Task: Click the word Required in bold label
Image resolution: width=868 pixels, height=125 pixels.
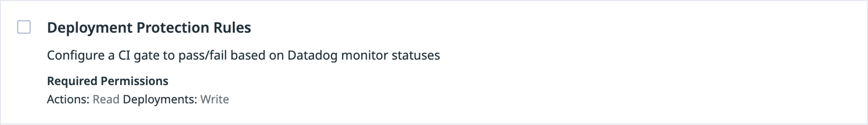Action: click(x=72, y=81)
